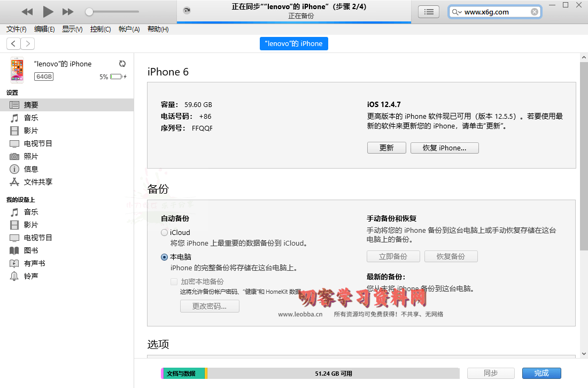Select 电视节目 under 我的设备上

point(67,238)
